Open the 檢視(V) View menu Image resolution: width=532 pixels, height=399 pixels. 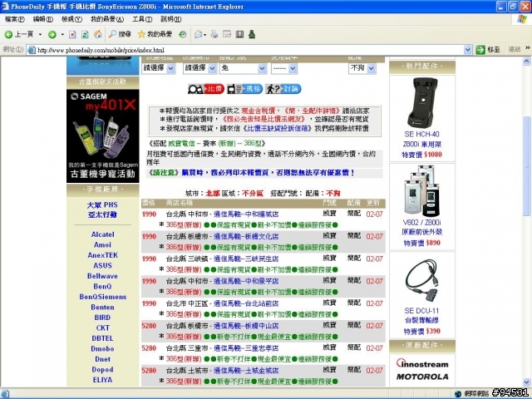71,19
